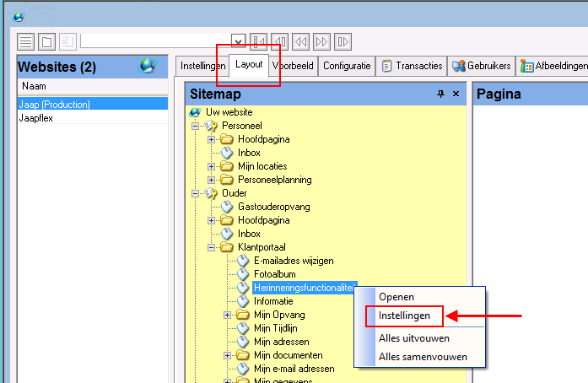Choose Instellingen from the context menu
Screen dimensions: 588x383
404,316
